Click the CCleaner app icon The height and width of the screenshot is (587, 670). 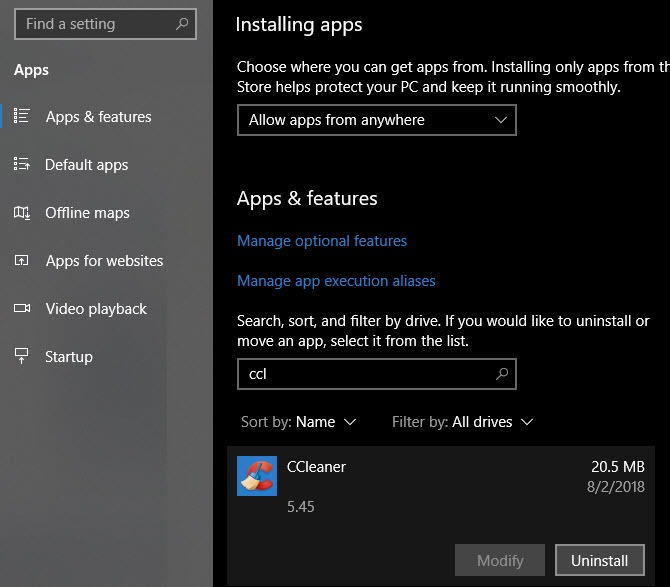[257, 476]
